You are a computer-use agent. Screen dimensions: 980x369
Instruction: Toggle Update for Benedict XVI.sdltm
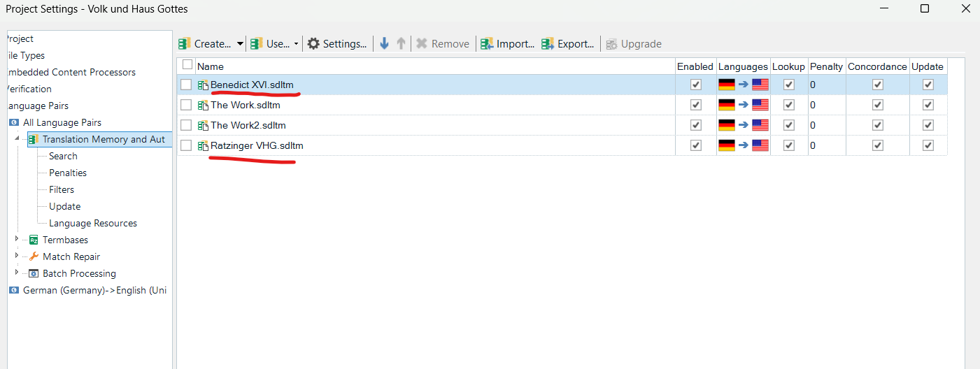point(928,85)
